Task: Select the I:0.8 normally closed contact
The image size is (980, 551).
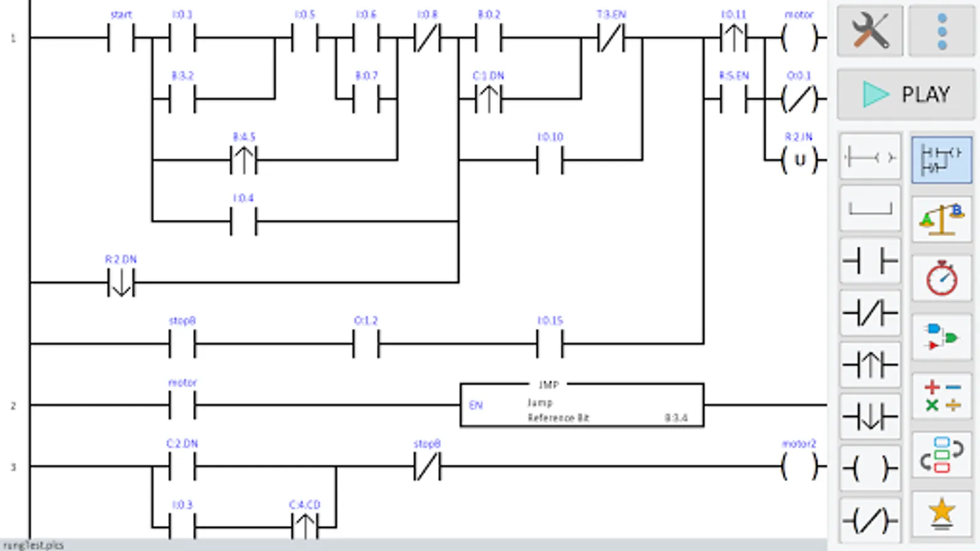Action: tap(428, 38)
